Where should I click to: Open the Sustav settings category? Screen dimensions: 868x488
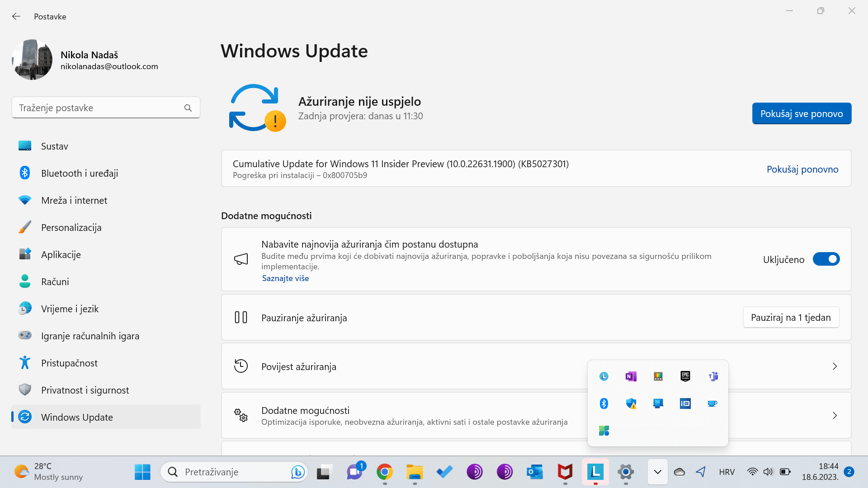click(x=106, y=146)
